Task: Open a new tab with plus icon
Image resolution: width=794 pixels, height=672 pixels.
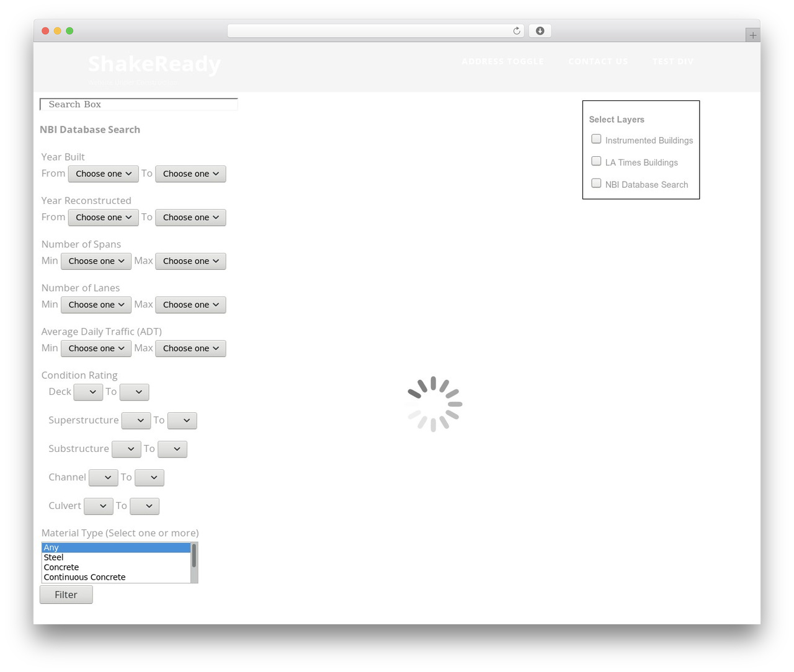Action: tap(752, 35)
